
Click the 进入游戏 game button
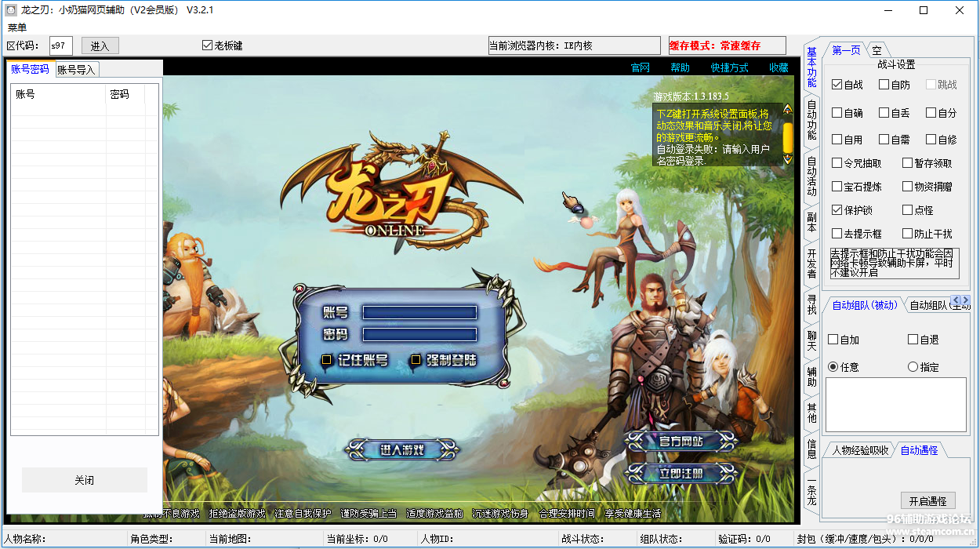[x=402, y=449]
